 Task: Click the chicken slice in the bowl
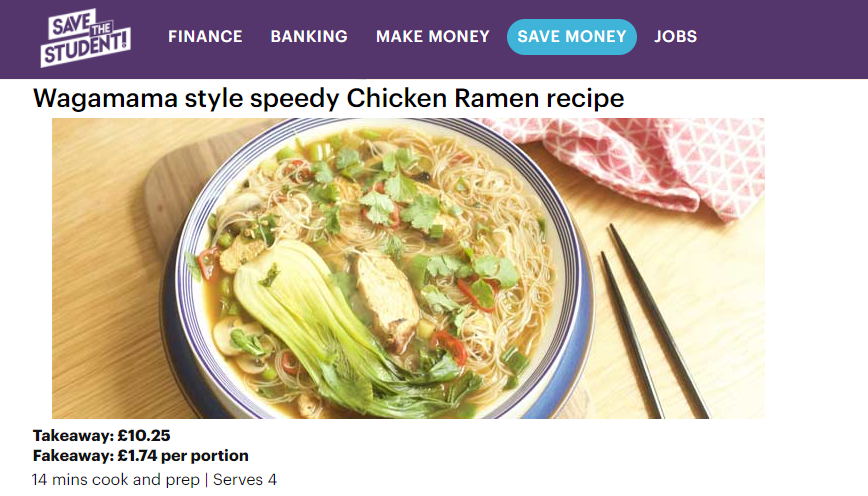pyautogui.click(x=388, y=302)
